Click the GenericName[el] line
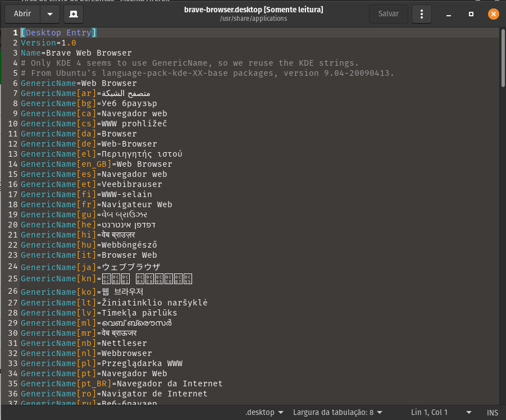The height and width of the screenshot is (420, 506). pyautogui.click(x=101, y=154)
